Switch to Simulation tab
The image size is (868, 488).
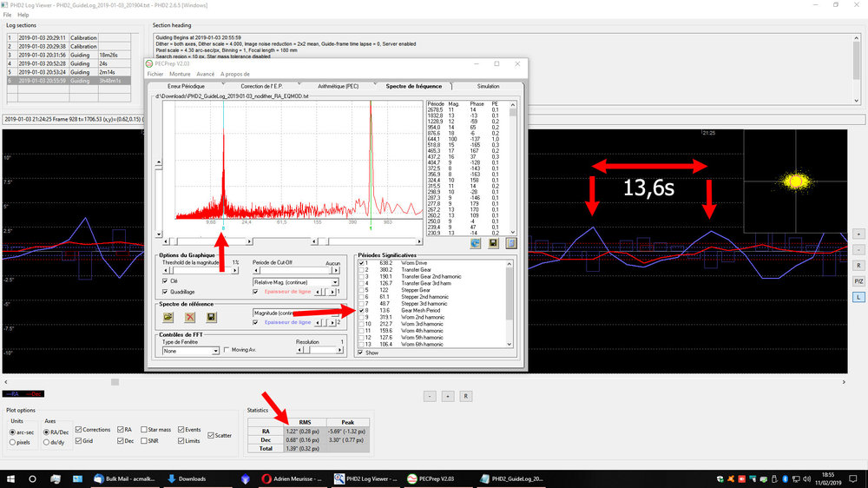tap(488, 87)
